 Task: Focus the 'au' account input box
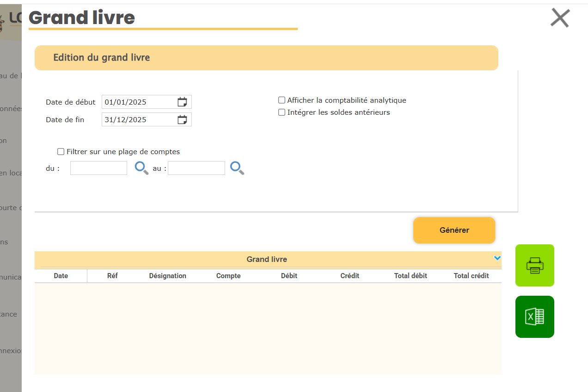pos(196,168)
